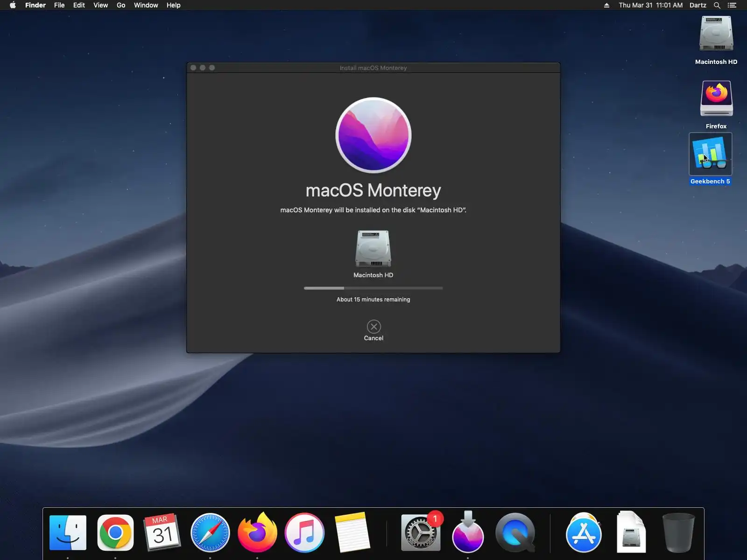Click the eject icon in menu bar
Viewport: 747px width, 560px height.
[606, 5]
